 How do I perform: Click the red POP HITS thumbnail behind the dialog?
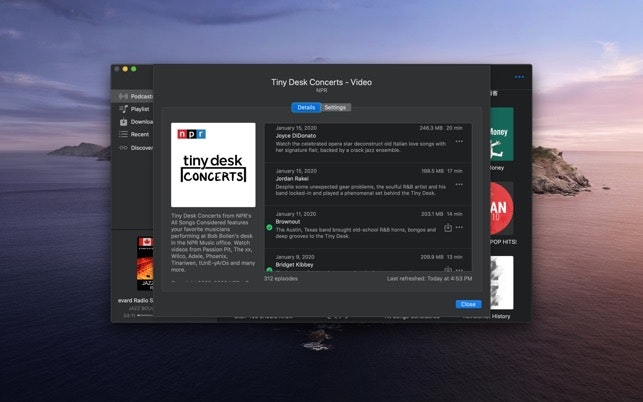(x=502, y=208)
